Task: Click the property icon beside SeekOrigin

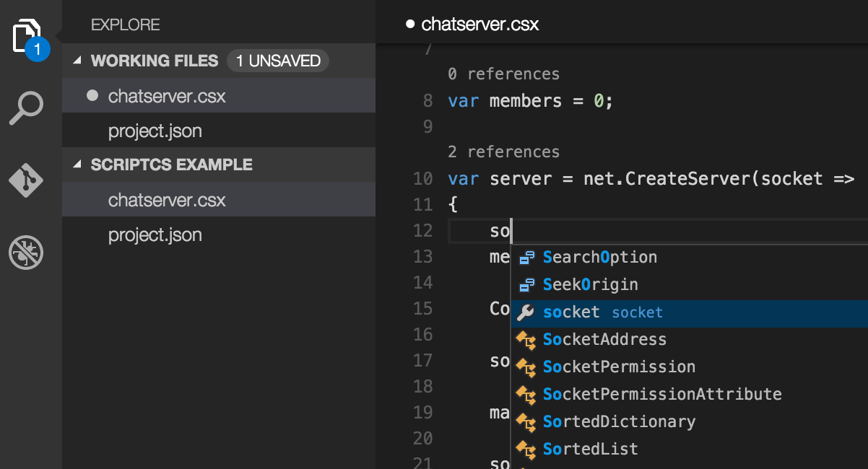Action: tap(526, 284)
